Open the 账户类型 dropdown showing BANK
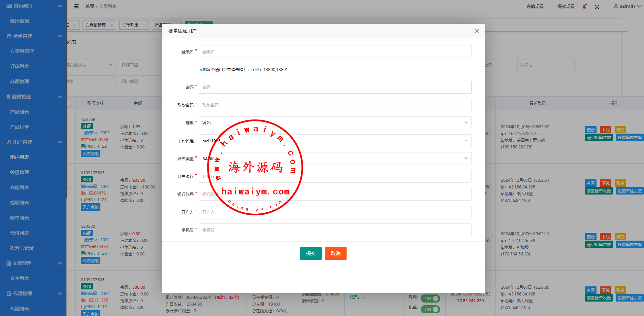Screen dimensions: 644x316 335,159
